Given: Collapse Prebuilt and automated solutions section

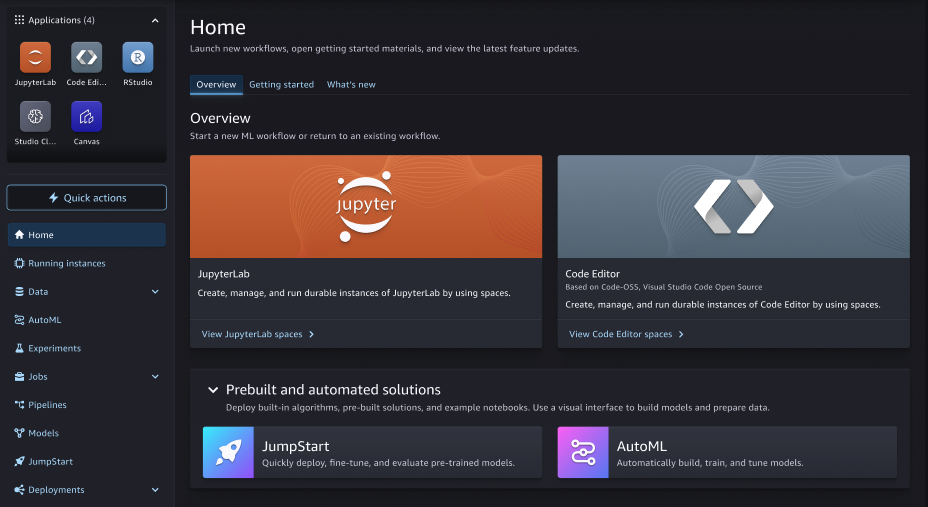Looking at the screenshot, I should pos(213,390).
